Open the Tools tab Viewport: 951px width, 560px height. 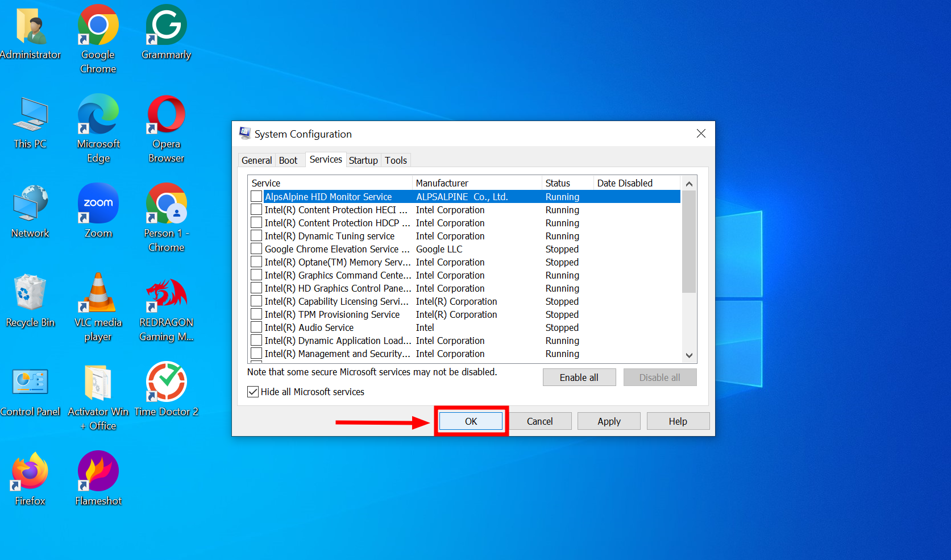click(x=396, y=160)
